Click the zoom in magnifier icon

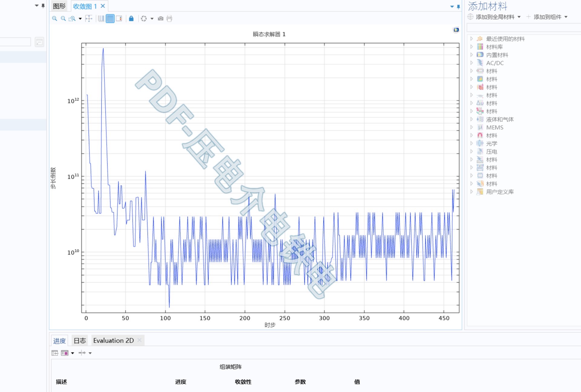(54, 19)
